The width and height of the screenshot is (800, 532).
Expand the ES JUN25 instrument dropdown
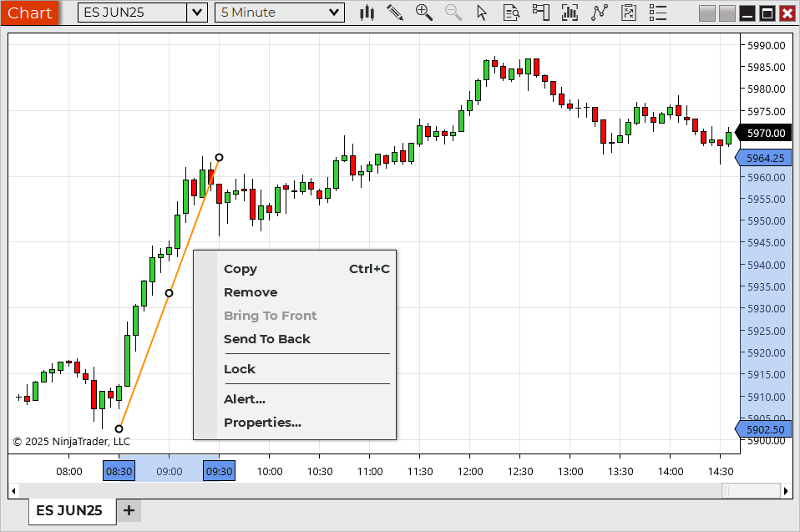pos(197,13)
